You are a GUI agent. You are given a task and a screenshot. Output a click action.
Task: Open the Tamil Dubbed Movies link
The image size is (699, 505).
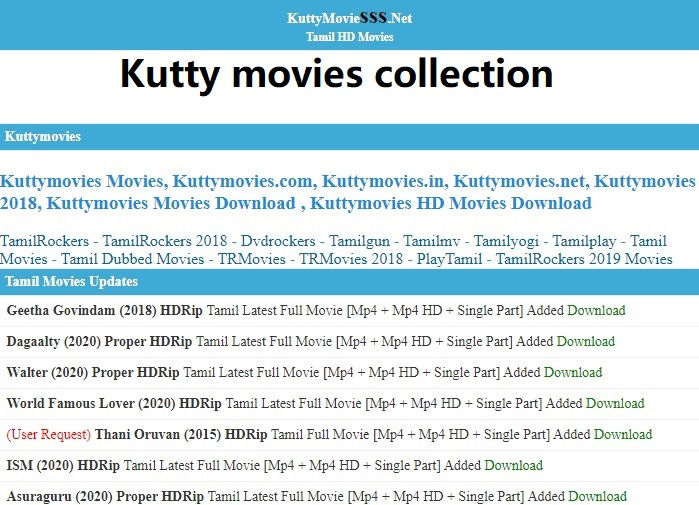[132, 259]
